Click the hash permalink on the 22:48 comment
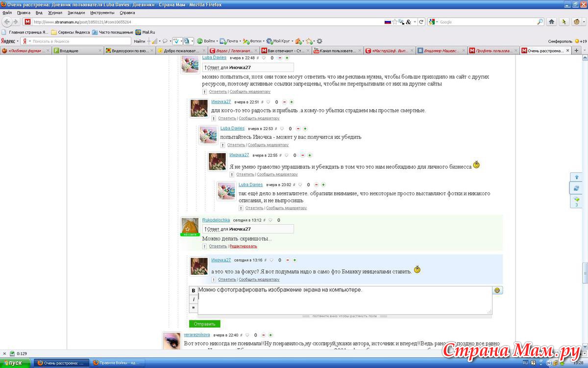Viewport: 588px width, 368px height. [258, 58]
